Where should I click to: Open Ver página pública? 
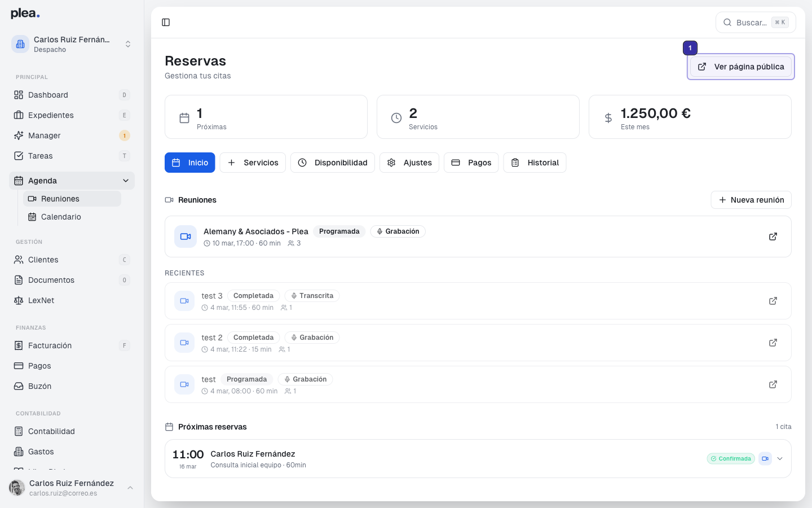point(741,67)
